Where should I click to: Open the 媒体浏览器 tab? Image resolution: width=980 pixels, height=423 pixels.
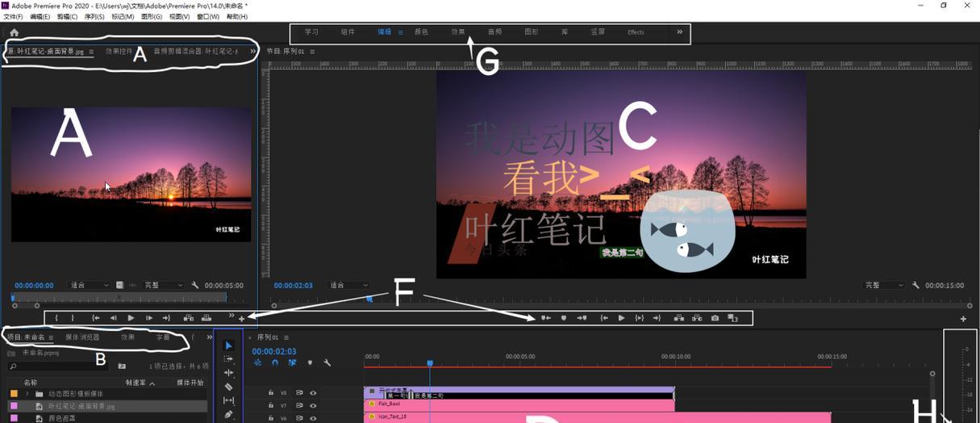point(82,337)
